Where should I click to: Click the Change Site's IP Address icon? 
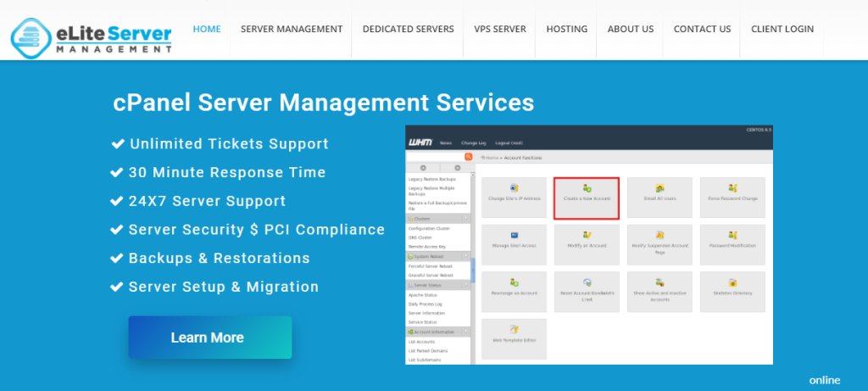pyautogui.click(x=515, y=188)
